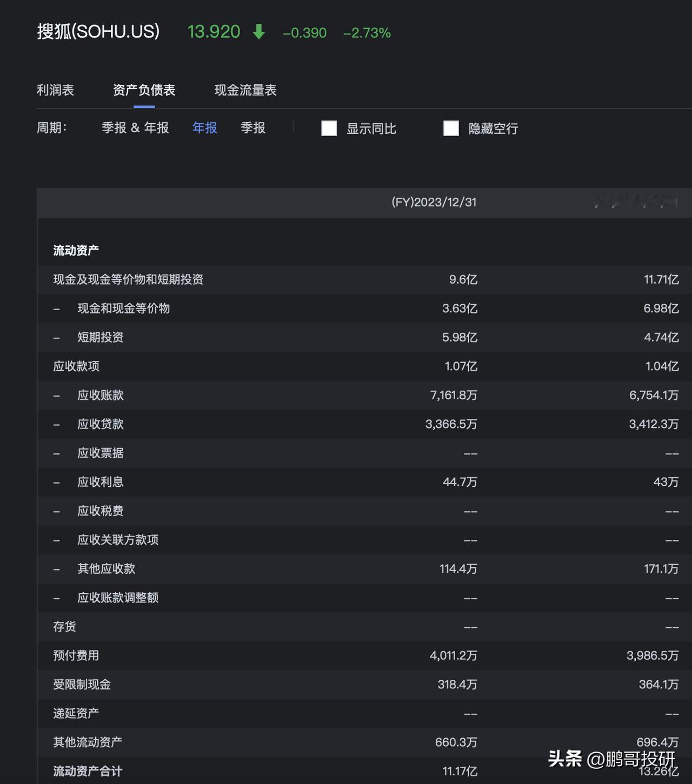This screenshot has width=692, height=784.
Task: Select the 年报 period option
Action: [205, 128]
